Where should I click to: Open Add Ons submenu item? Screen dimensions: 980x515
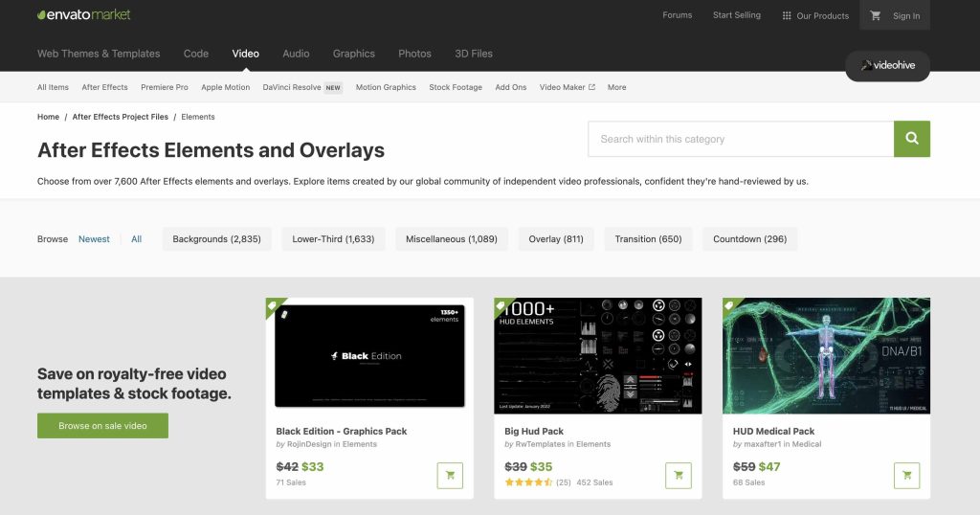click(x=511, y=87)
